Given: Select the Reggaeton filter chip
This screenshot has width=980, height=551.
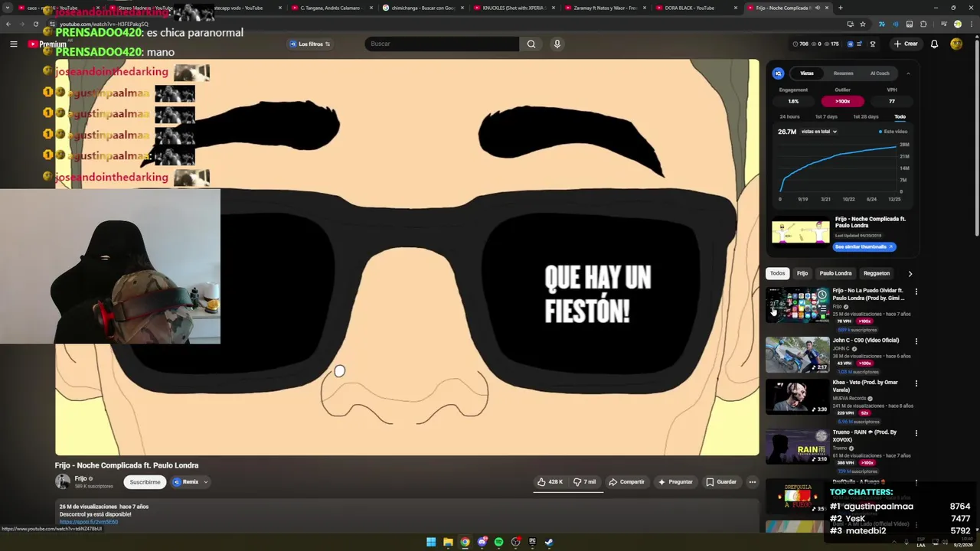Looking at the screenshot, I should 877,273.
